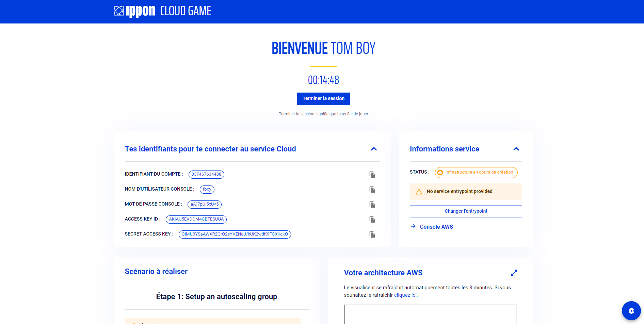644x324 pixels.
Task: Click the No service entrypoint provided alert
Action: coord(466,192)
